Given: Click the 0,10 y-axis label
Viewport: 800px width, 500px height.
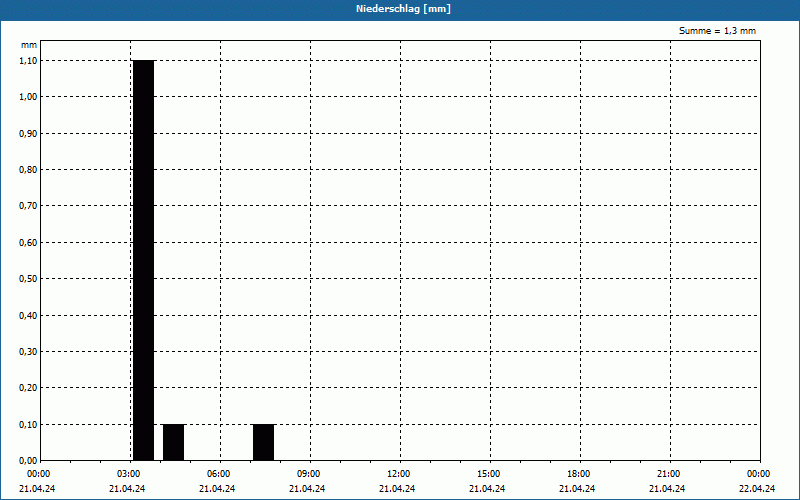Looking at the screenshot, I should tap(28, 424).
